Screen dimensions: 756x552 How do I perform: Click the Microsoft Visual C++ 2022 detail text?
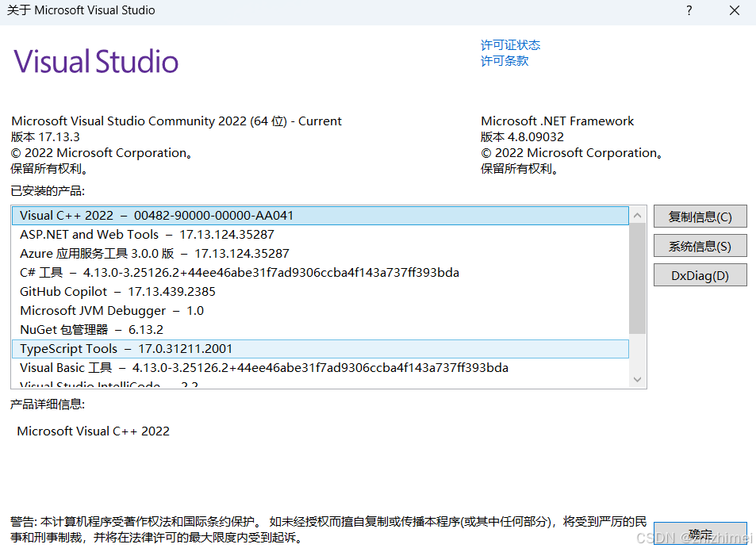click(x=93, y=431)
